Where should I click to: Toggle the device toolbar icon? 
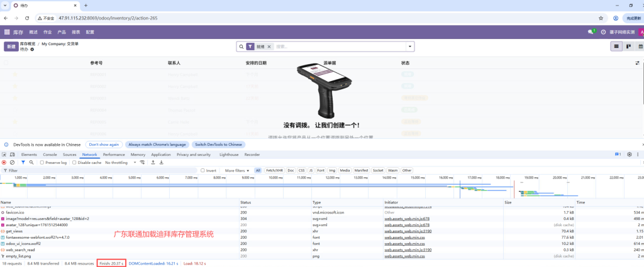13,154
